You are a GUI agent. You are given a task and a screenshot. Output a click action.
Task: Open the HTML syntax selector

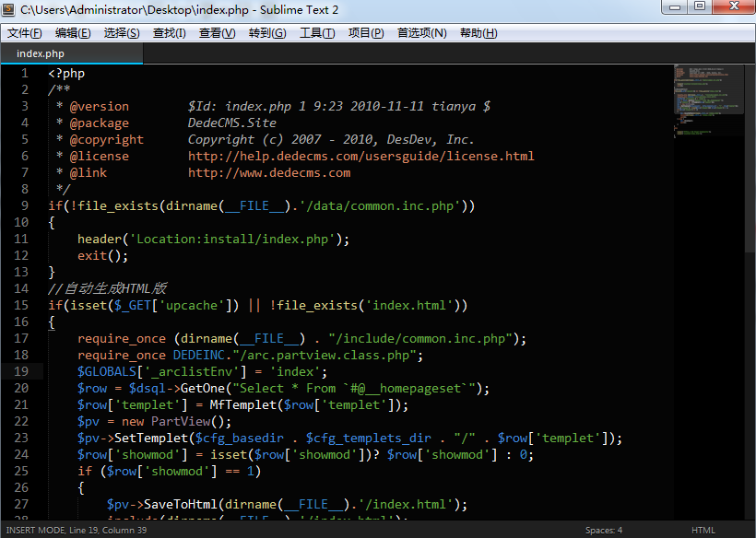(x=703, y=531)
